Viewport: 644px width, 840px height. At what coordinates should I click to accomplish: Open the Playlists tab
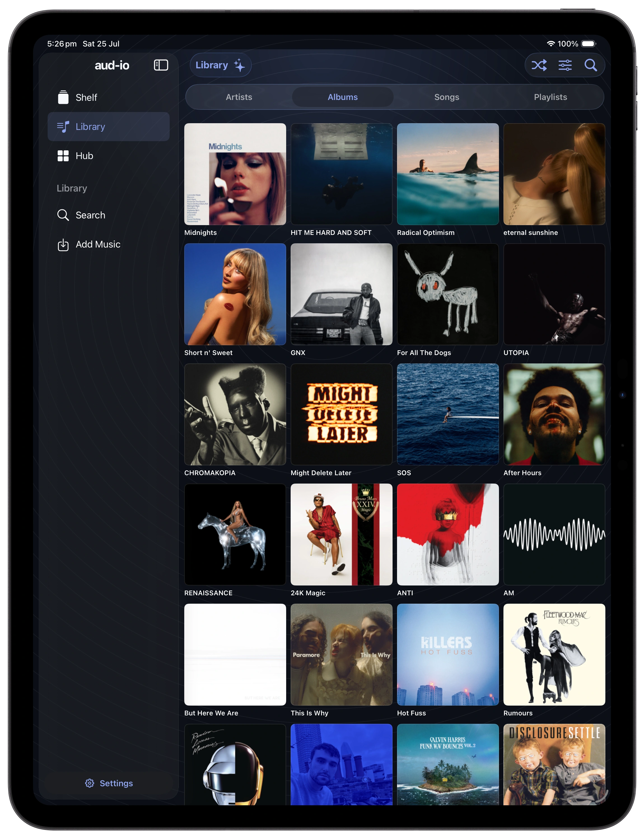pyautogui.click(x=550, y=97)
